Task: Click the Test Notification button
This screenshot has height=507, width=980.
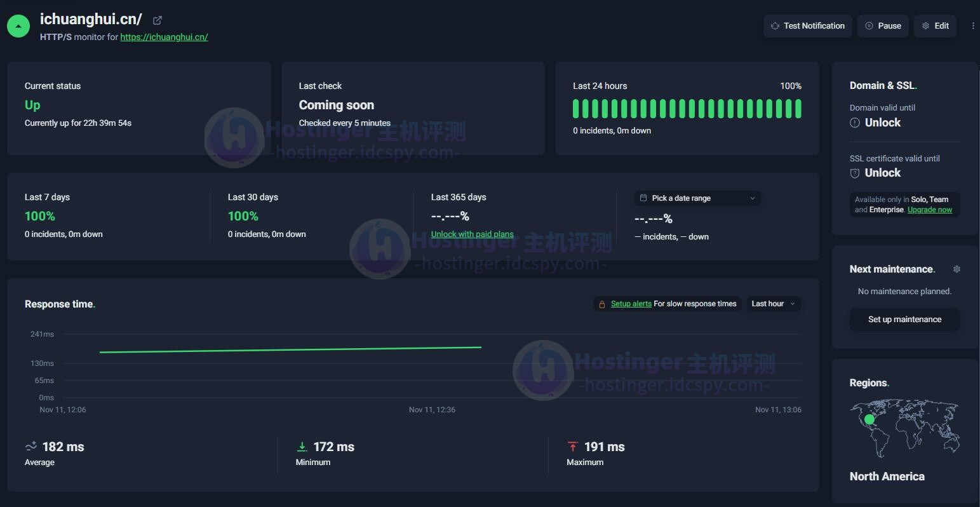Action: pos(807,26)
